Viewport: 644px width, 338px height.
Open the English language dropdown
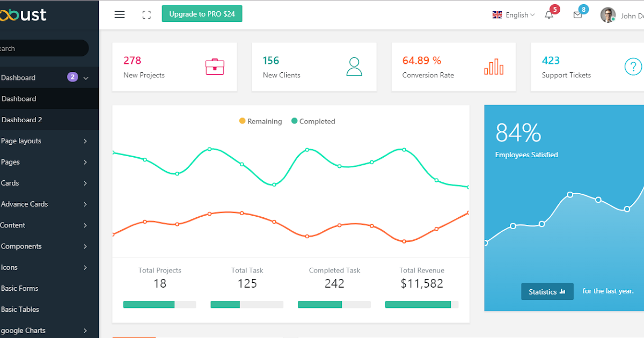click(514, 15)
